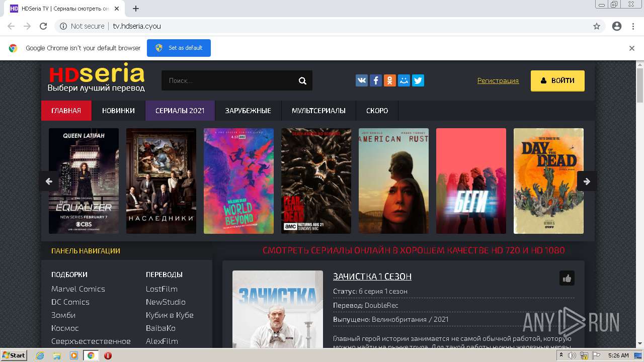
Task: Open the Day of the Dead poster
Action: point(548,181)
